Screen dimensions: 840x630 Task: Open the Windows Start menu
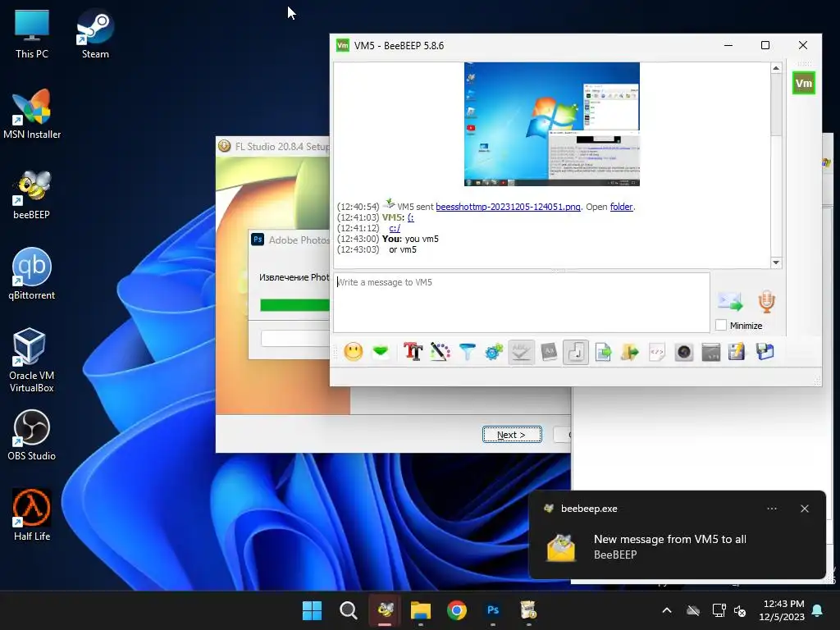(x=312, y=610)
